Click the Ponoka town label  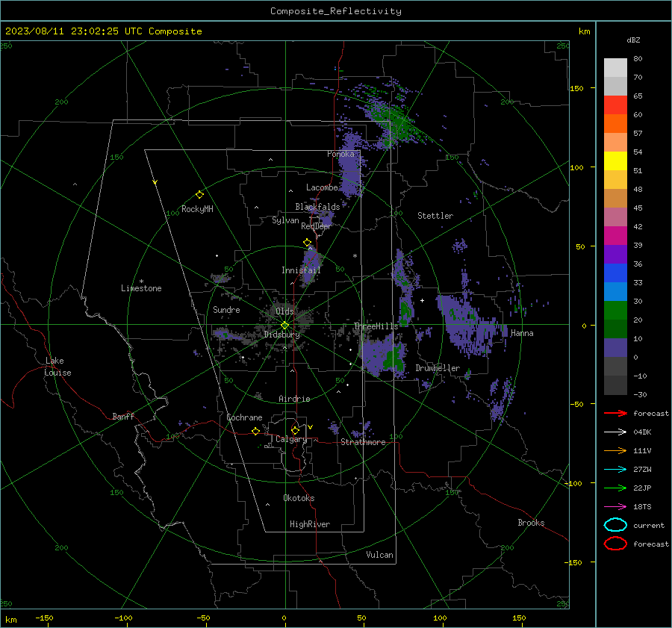[340, 154]
